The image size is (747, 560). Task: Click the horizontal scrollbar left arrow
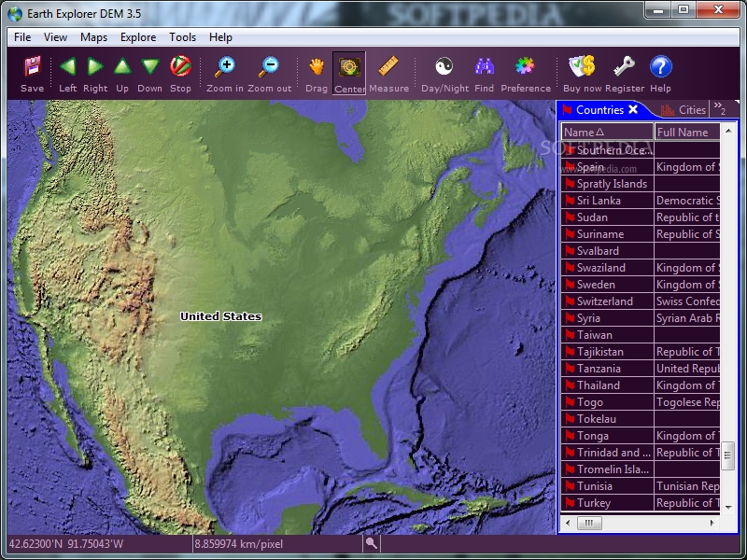[568, 523]
